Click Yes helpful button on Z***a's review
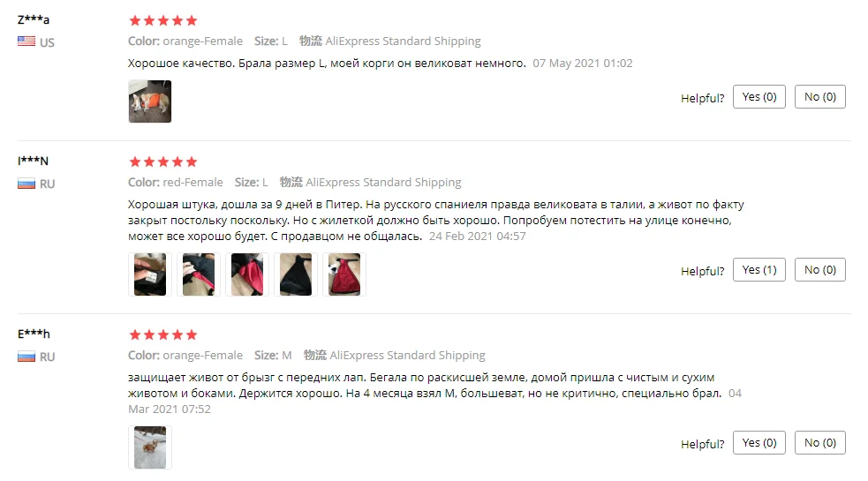This screenshot has height=481, width=868. point(759,97)
